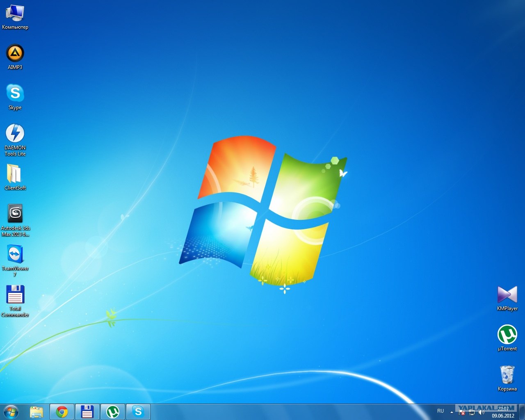Screen dimensions: 525x420
Task: Open Windows Explorer from the taskbar
Action: [x=37, y=412]
